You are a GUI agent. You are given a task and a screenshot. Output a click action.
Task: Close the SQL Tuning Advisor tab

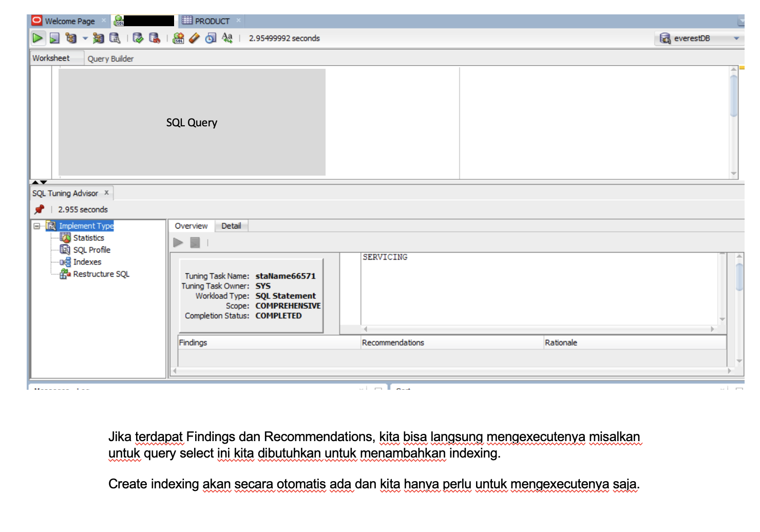[107, 193]
